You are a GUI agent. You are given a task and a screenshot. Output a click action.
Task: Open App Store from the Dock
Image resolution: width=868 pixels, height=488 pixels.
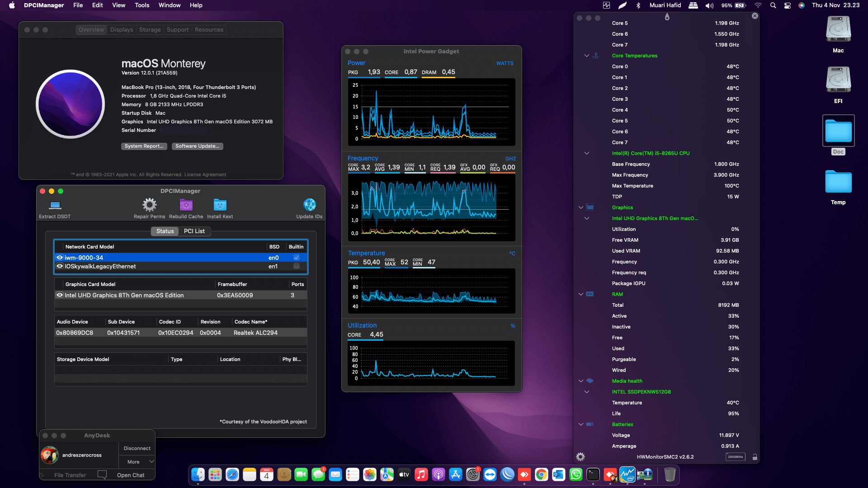[456, 474]
